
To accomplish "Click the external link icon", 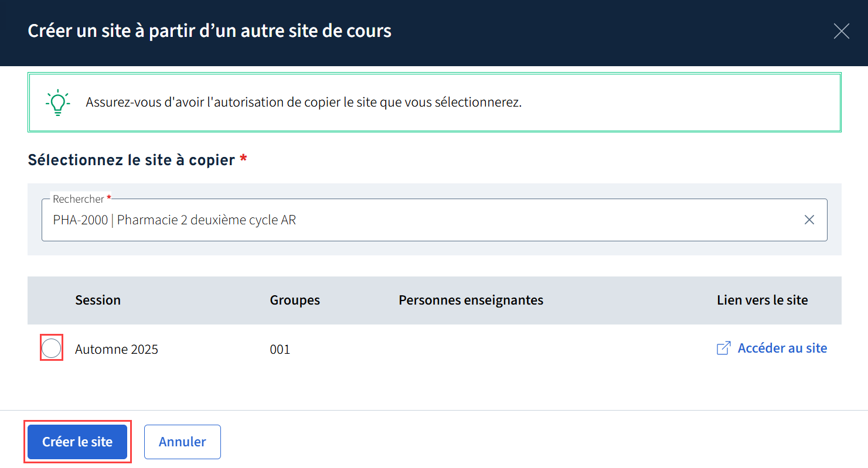I will pyautogui.click(x=723, y=349).
